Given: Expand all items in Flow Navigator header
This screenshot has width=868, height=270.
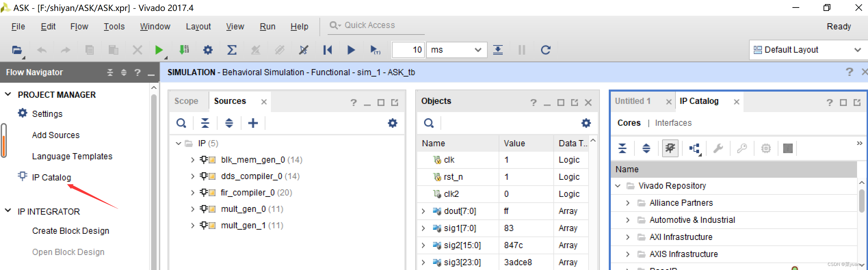Looking at the screenshot, I should [124, 72].
